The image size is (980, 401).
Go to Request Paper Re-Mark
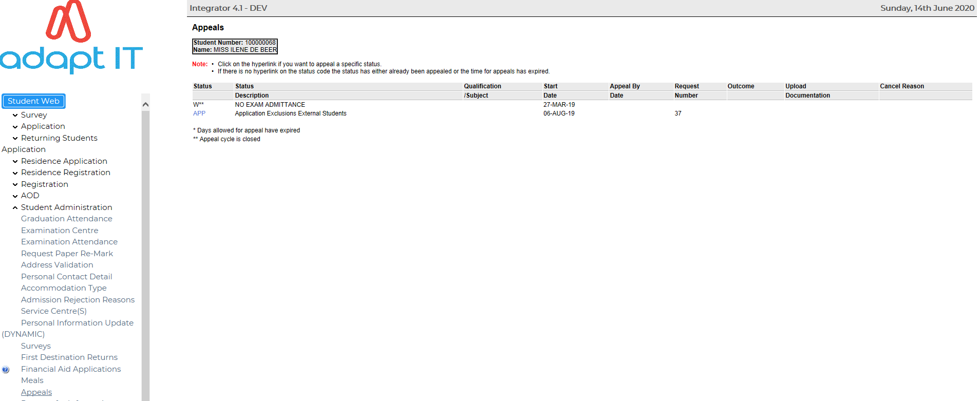pyautogui.click(x=67, y=254)
